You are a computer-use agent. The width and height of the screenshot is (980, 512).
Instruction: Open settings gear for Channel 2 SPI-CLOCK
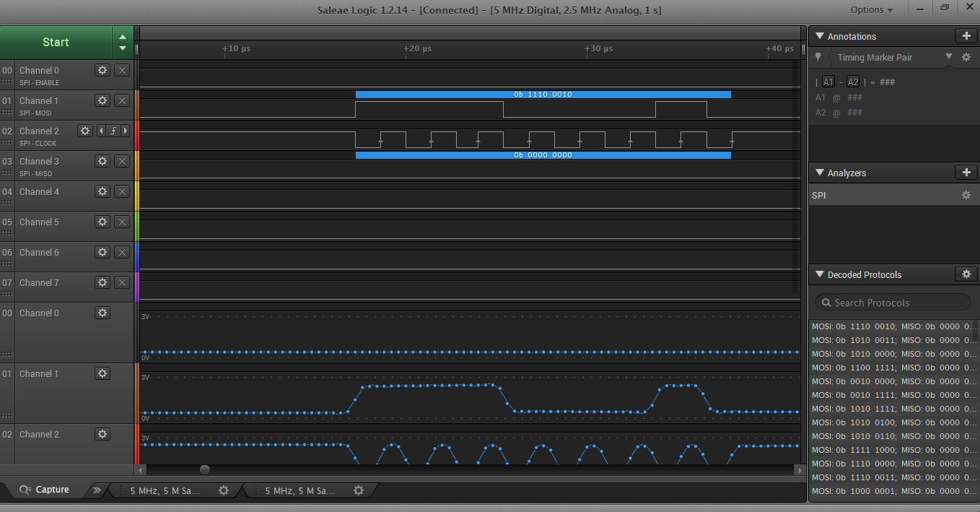click(x=85, y=131)
